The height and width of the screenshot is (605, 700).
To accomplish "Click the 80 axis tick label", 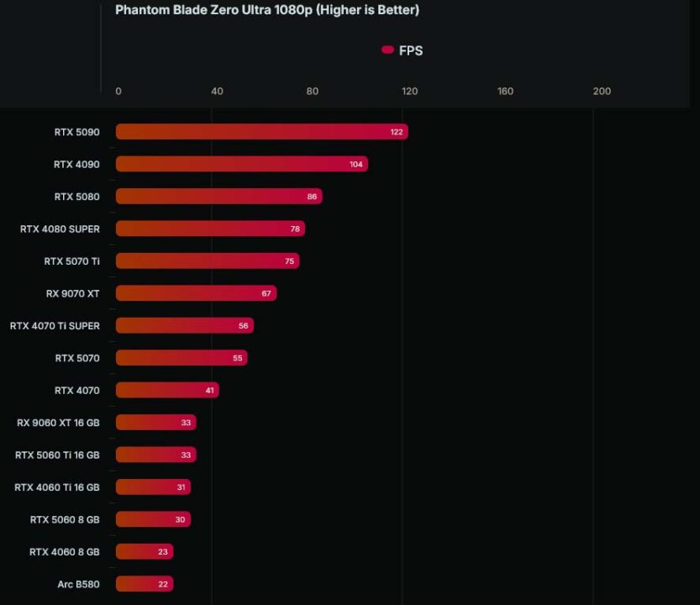I will (x=313, y=91).
